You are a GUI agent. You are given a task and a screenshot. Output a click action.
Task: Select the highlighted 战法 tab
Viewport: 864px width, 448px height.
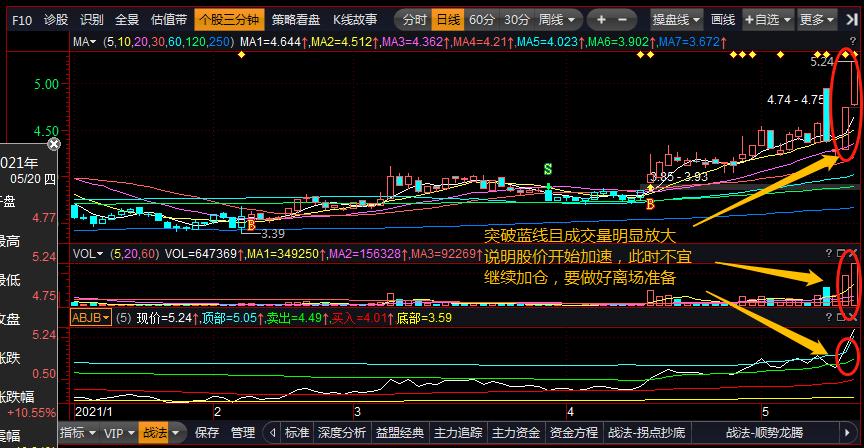pyautogui.click(x=155, y=433)
